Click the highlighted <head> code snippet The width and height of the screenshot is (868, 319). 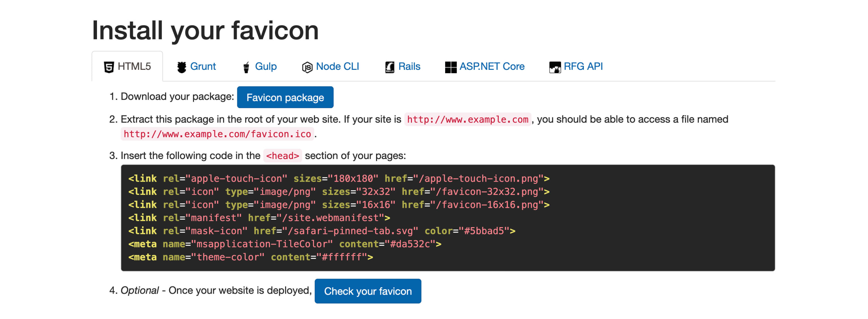(282, 156)
